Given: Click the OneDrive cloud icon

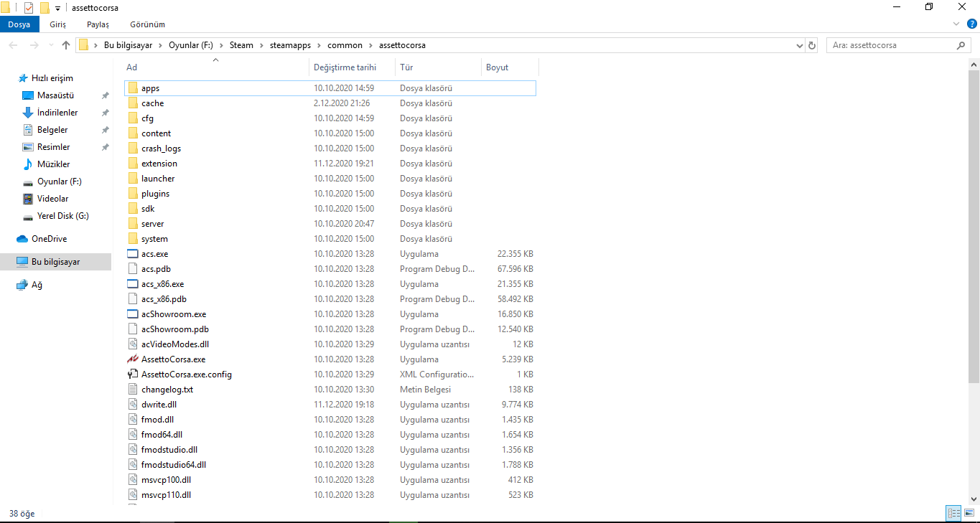Looking at the screenshot, I should pos(22,239).
